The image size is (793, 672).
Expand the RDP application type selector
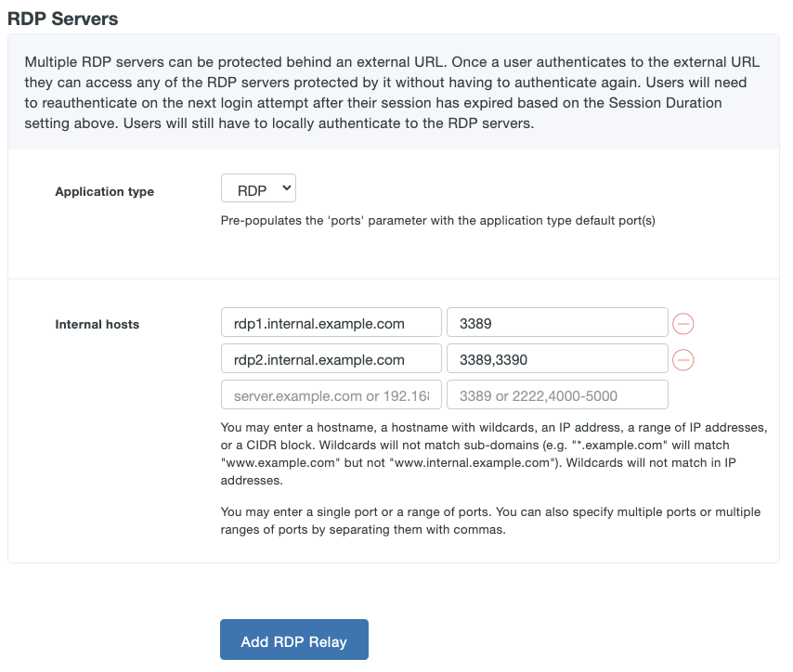point(258,187)
